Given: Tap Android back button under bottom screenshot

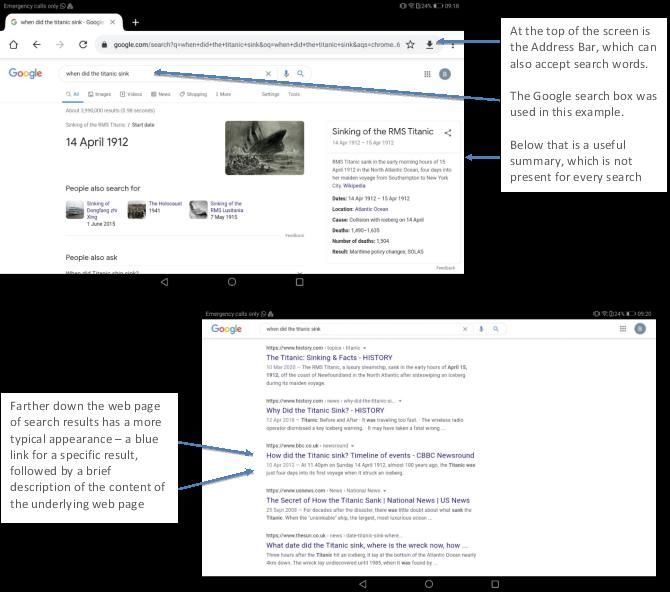Looking at the screenshot, I should click(x=363, y=584).
